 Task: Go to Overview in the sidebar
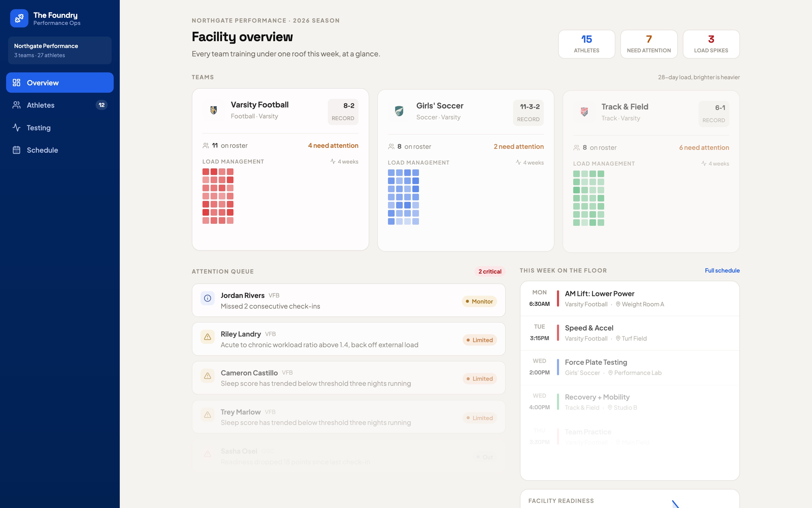[60, 83]
